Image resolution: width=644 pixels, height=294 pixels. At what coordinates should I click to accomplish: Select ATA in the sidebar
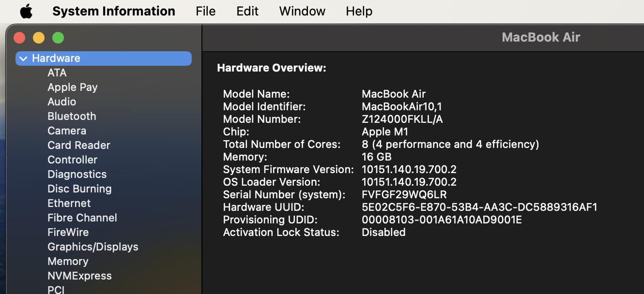point(57,73)
